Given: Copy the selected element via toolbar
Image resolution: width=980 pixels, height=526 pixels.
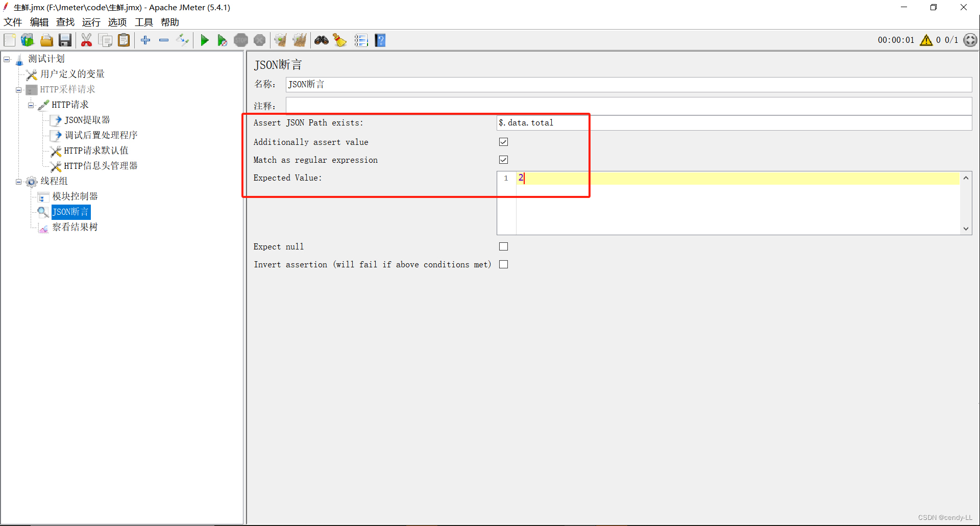Looking at the screenshot, I should point(106,40).
